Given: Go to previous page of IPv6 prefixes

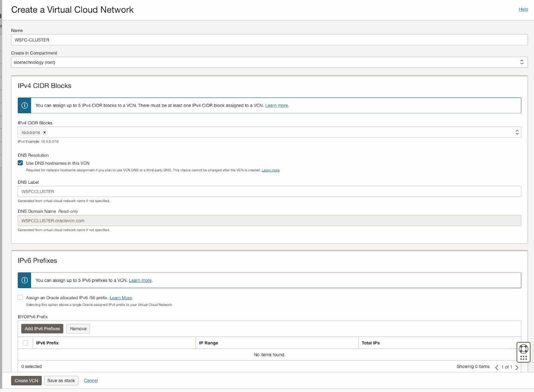Looking at the screenshot, I should (x=497, y=367).
